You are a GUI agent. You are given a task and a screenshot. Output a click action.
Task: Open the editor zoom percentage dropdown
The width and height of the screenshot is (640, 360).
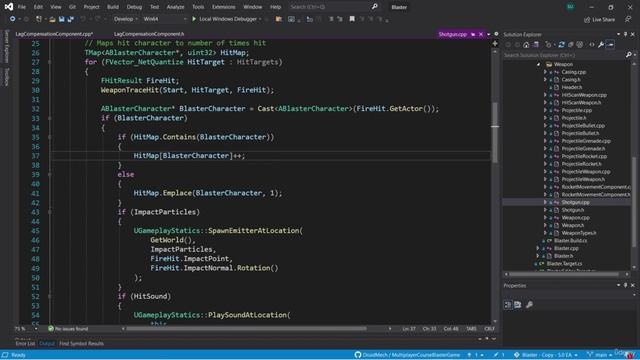click(36, 329)
